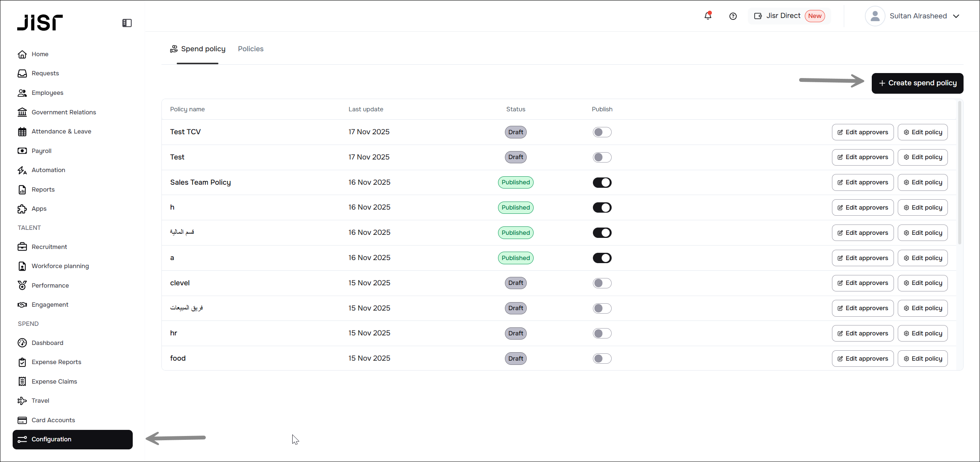Open the notifications bell
The height and width of the screenshot is (462, 980).
click(x=708, y=16)
